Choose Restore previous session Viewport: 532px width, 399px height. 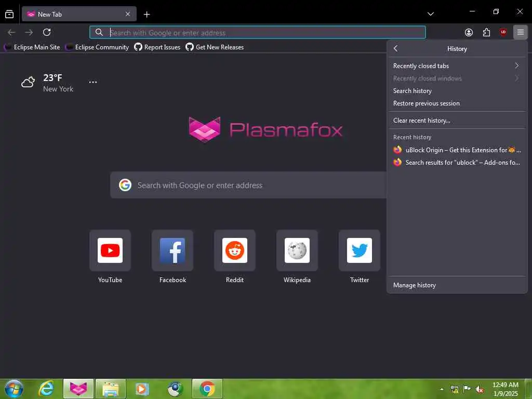(x=457, y=103)
